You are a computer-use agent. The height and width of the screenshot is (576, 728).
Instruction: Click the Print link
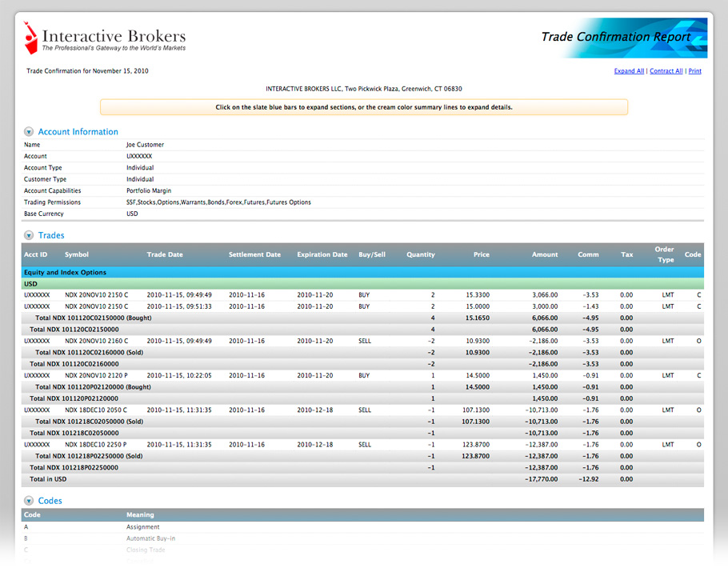[x=694, y=71]
